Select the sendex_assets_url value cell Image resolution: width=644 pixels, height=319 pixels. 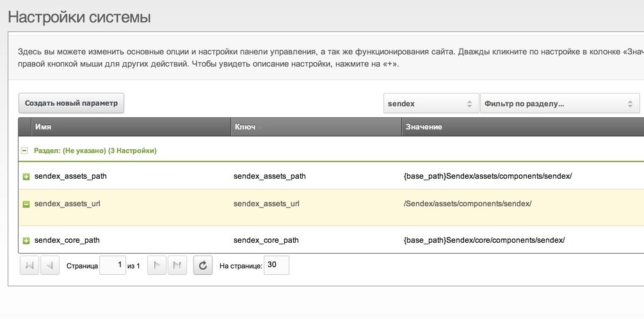467,204
